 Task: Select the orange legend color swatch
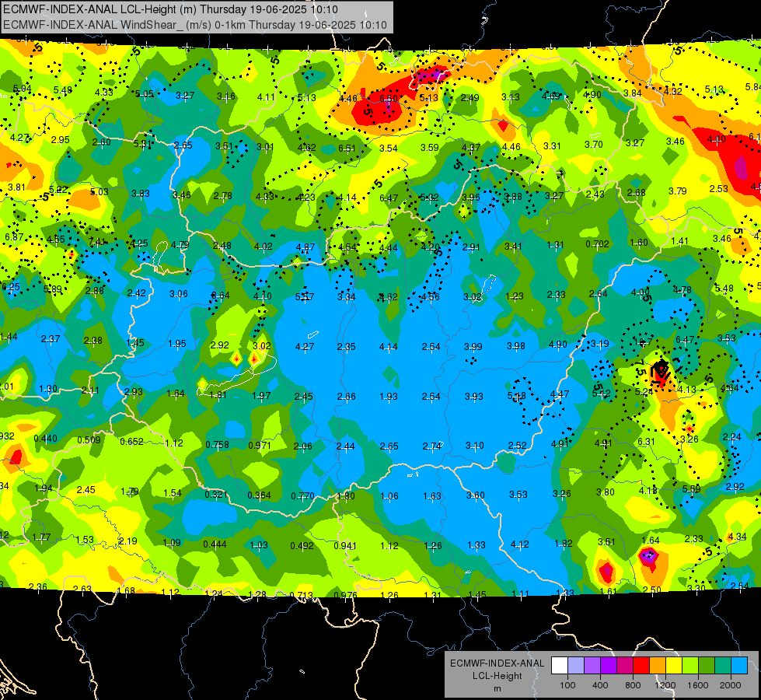(658, 665)
